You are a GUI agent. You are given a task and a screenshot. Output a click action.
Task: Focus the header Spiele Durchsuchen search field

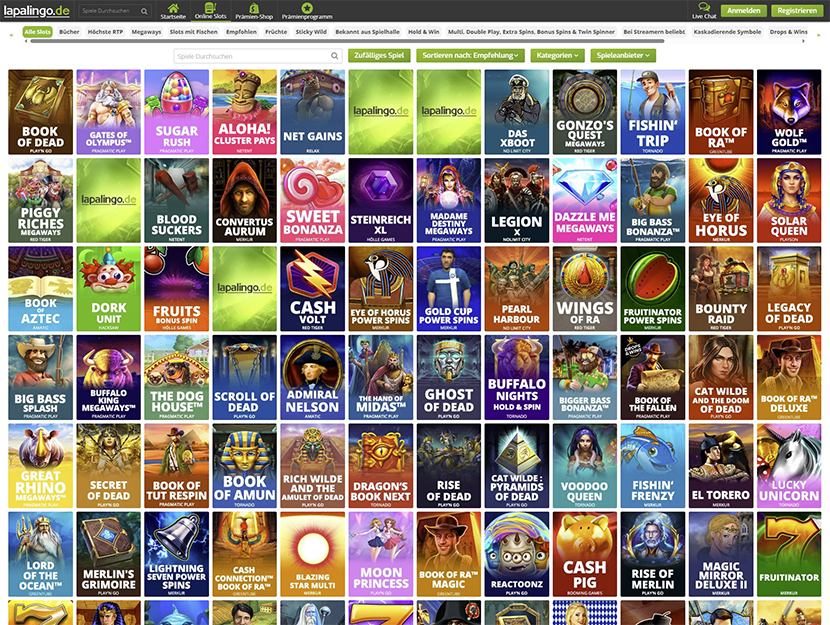[115, 11]
